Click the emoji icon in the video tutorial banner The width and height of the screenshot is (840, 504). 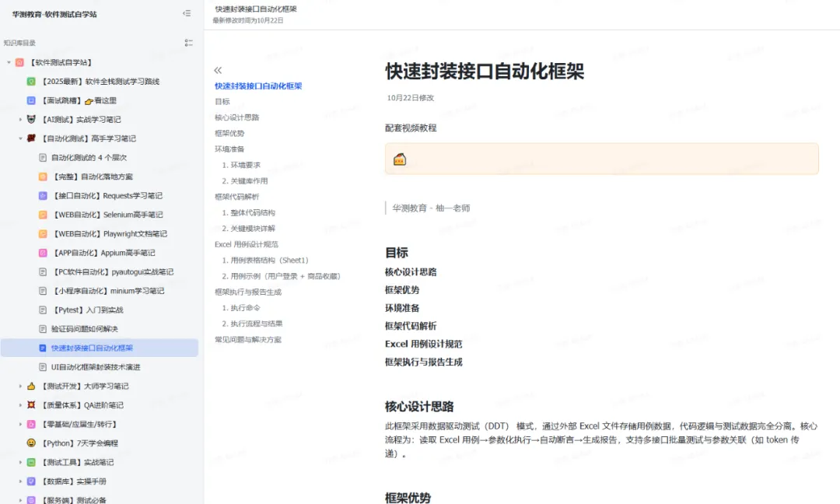pos(400,159)
